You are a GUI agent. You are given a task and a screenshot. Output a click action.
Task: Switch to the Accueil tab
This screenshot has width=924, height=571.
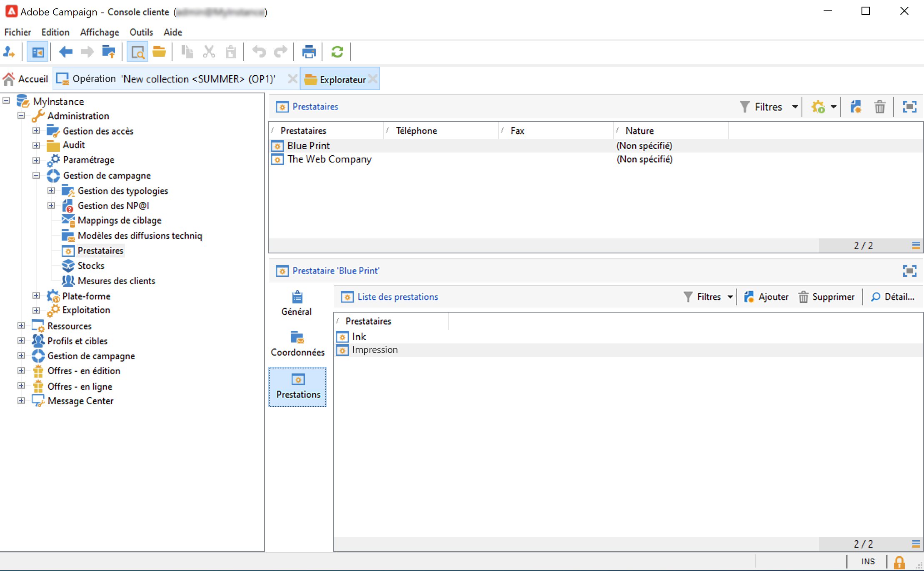click(x=26, y=79)
